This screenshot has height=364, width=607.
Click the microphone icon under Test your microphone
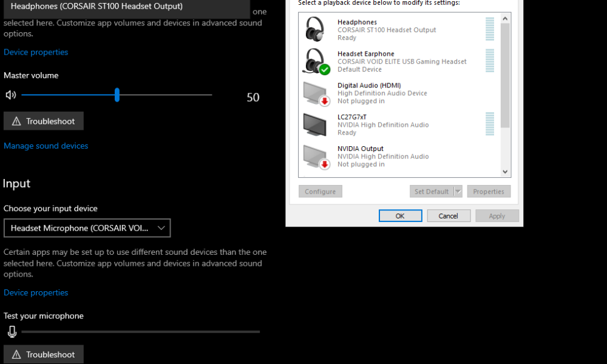pyautogui.click(x=12, y=331)
